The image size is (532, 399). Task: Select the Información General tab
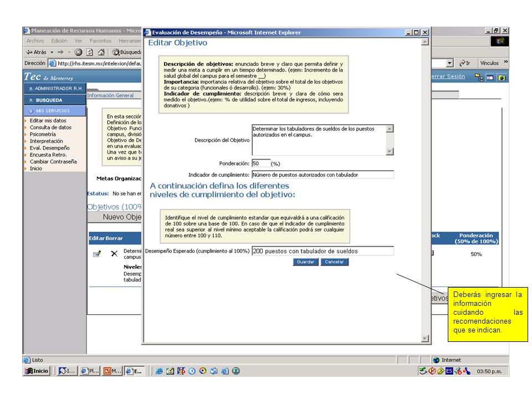tap(110, 96)
